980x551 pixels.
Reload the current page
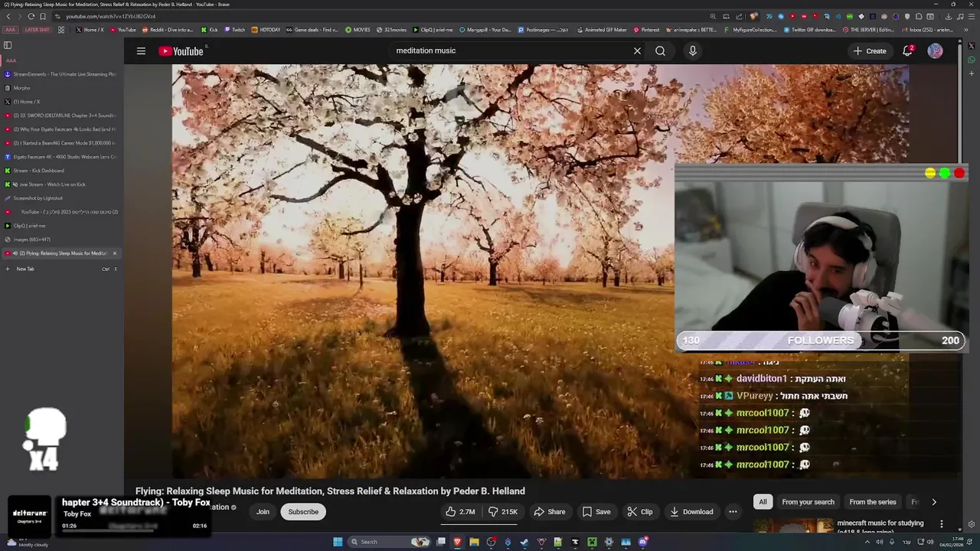[x=31, y=16]
